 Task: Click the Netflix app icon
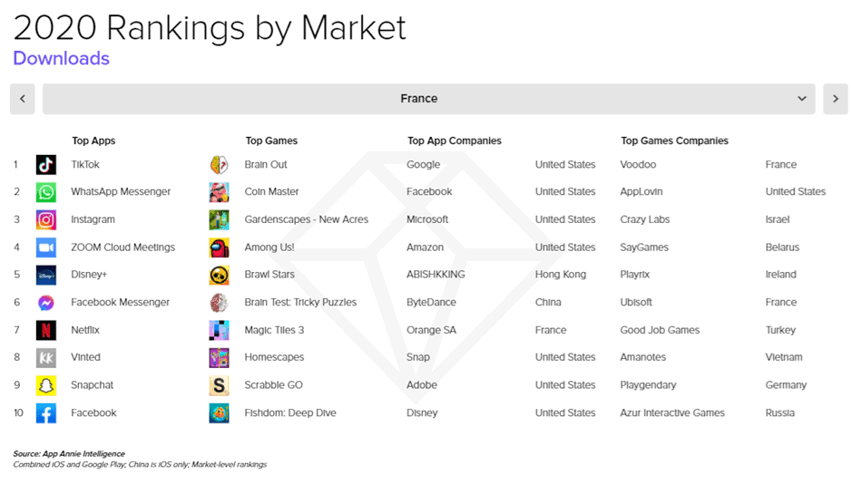click(x=46, y=330)
